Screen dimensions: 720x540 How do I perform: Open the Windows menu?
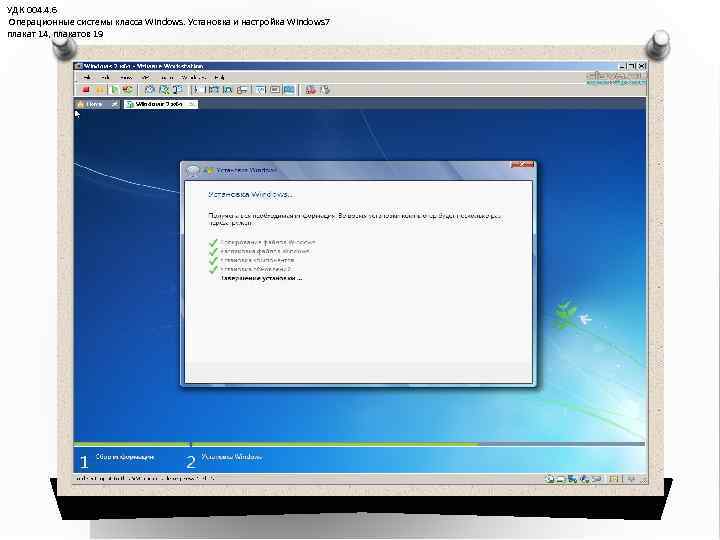click(x=194, y=77)
